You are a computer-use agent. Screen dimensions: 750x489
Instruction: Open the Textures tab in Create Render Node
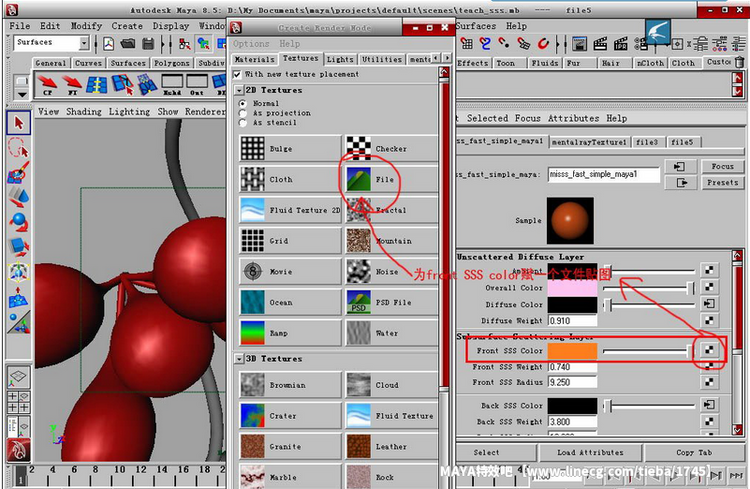click(x=300, y=58)
